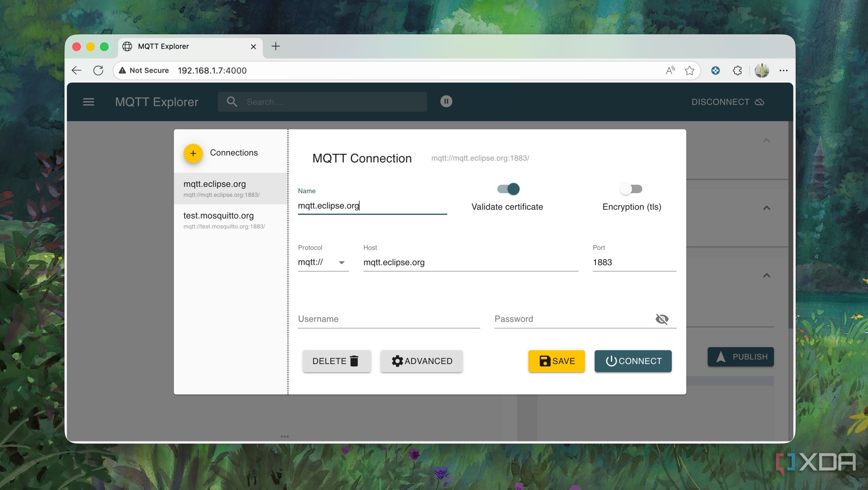The image size is (868, 490).
Task: Add a new connection with yellow plus
Action: coord(193,153)
